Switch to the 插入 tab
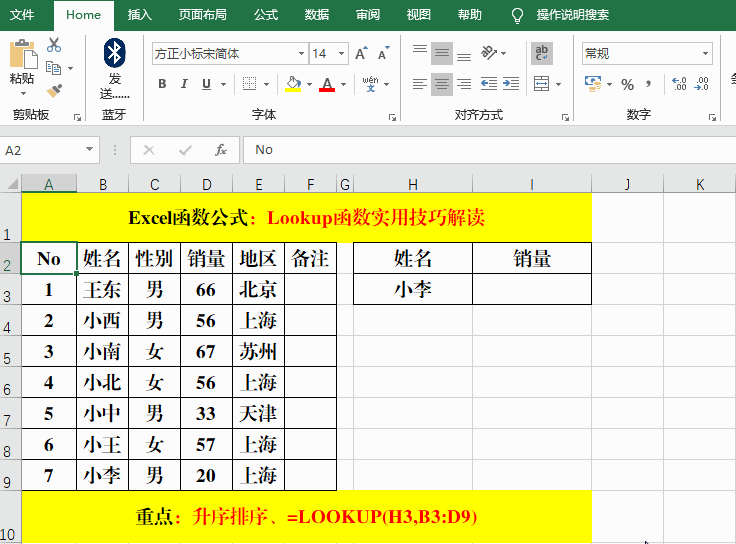Viewport: 736px width, 544px height. tap(139, 15)
